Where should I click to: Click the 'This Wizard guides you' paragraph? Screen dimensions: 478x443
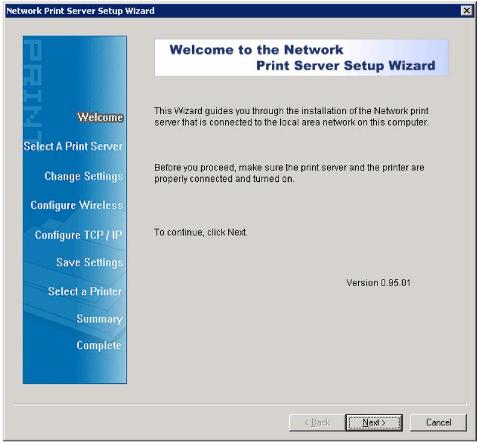coord(291,116)
